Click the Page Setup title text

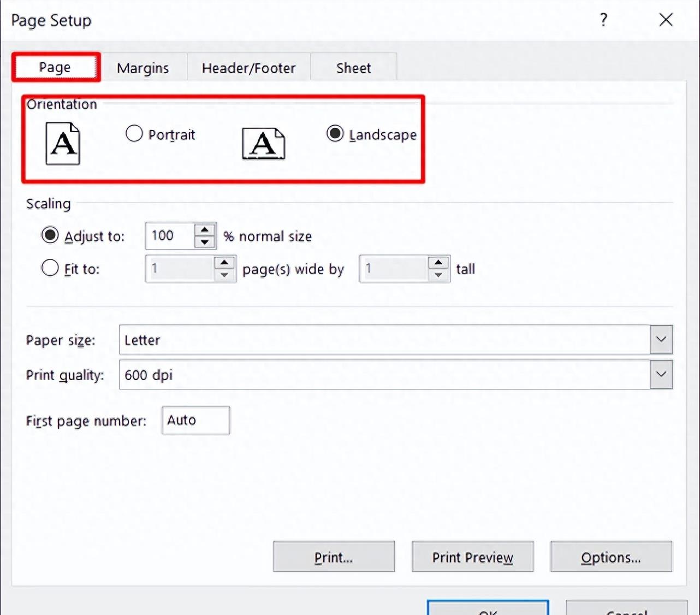click(x=51, y=20)
